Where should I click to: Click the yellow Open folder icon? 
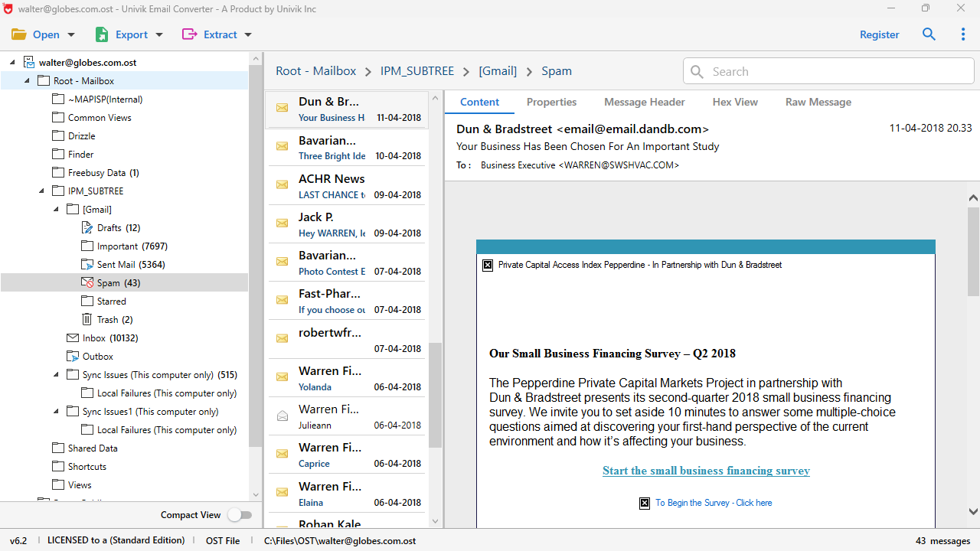(18, 34)
